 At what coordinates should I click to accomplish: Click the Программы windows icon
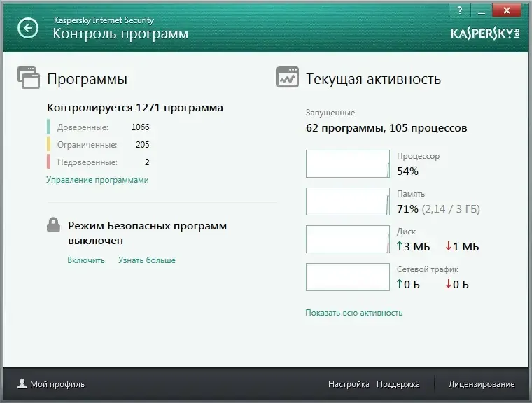pos(29,78)
